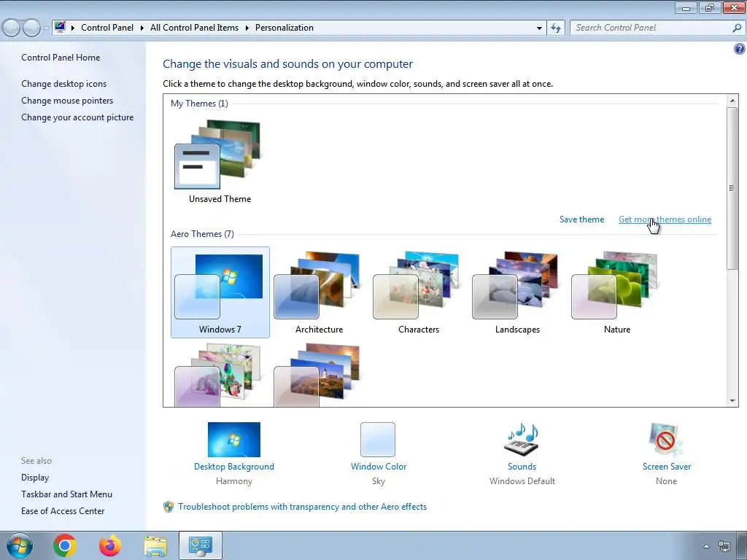This screenshot has width=747, height=560.
Task: Choose the Landscapes theme
Action: point(517,292)
